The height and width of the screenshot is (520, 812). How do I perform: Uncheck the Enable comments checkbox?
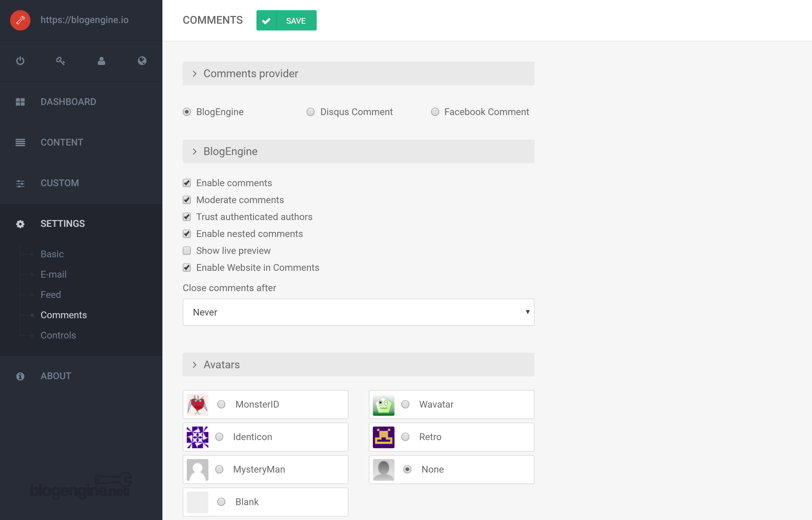[x=187, y=183]
